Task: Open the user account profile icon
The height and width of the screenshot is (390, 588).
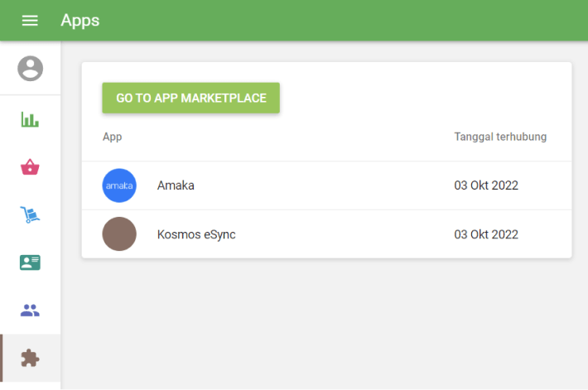Action: [x=31, y=68]
